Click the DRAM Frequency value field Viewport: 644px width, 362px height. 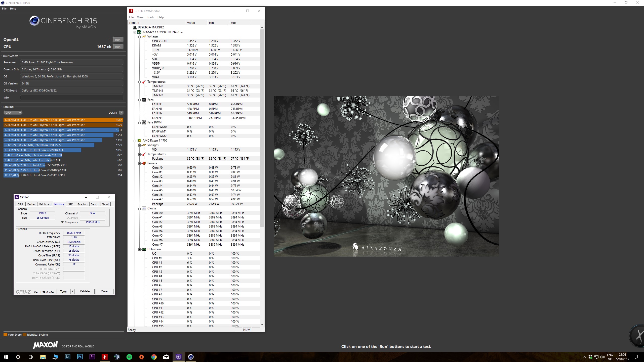point(74,233)
